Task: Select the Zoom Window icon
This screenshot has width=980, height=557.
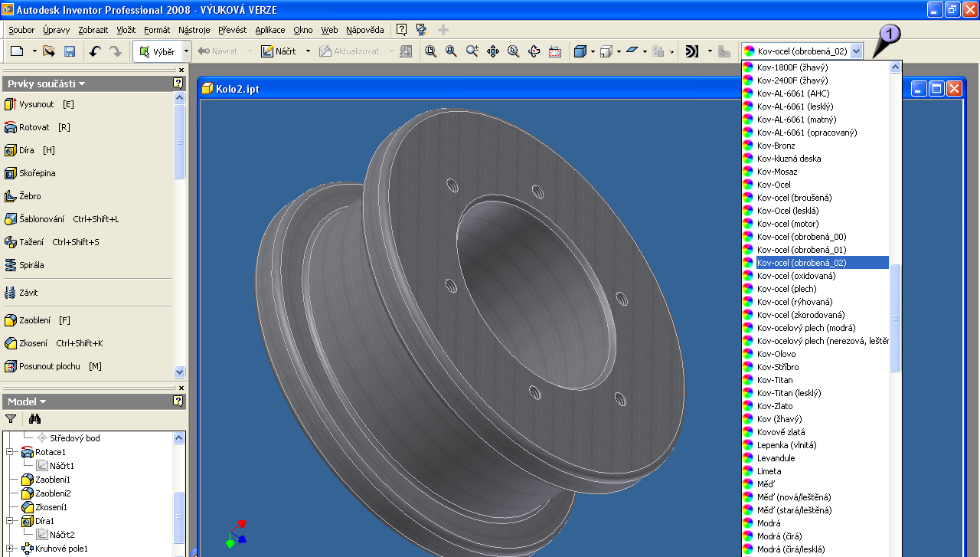Action: [452, 51]
